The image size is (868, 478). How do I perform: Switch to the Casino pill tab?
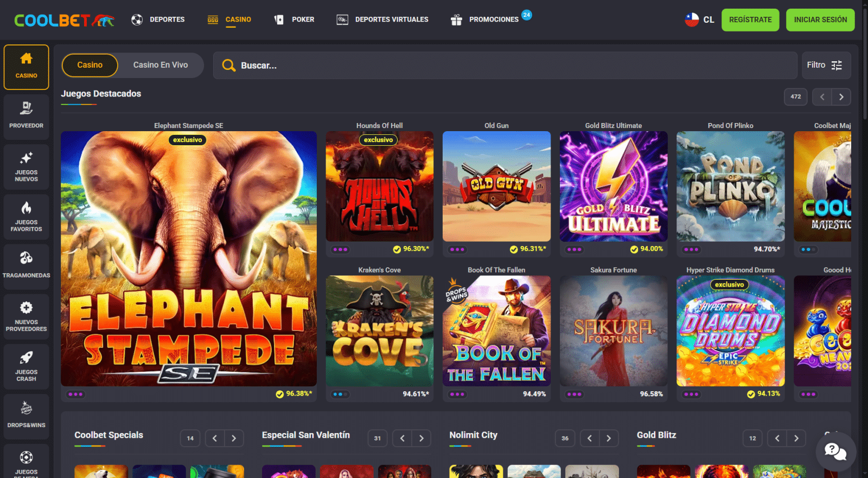90,65
